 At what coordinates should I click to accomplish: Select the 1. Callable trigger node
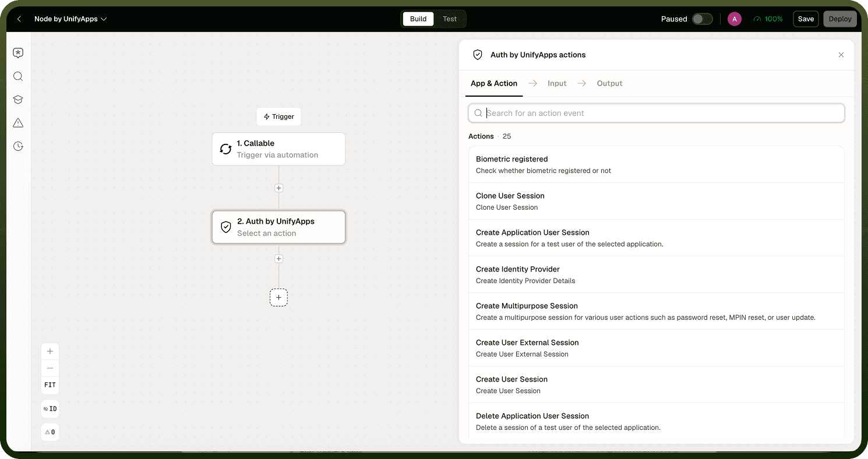tap(278, 149)
